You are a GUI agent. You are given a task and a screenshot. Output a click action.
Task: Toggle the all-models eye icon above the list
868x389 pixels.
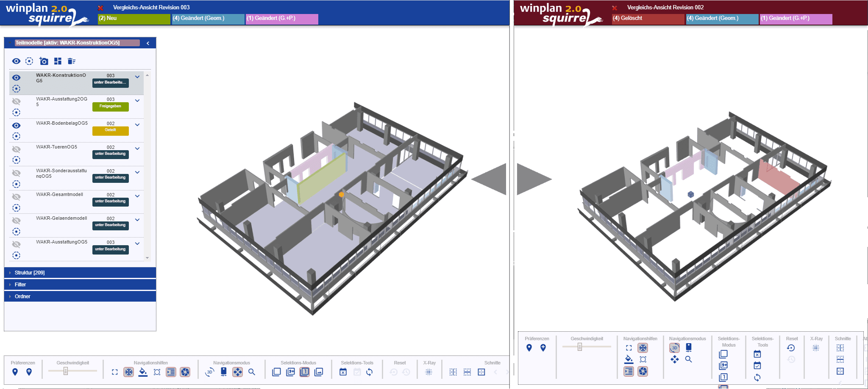pos(16,61)
